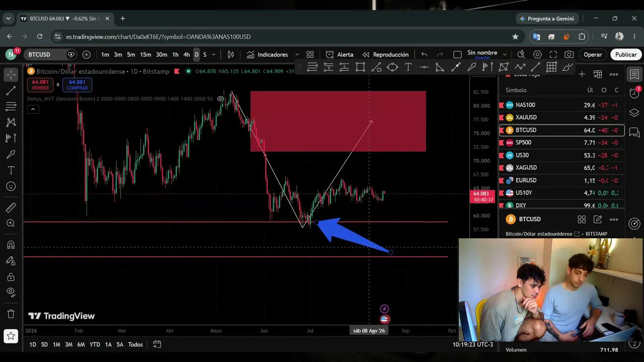Open the chart patterns tool in left sidebar
The height and width of the screenshot is (362, 644).
11,122
